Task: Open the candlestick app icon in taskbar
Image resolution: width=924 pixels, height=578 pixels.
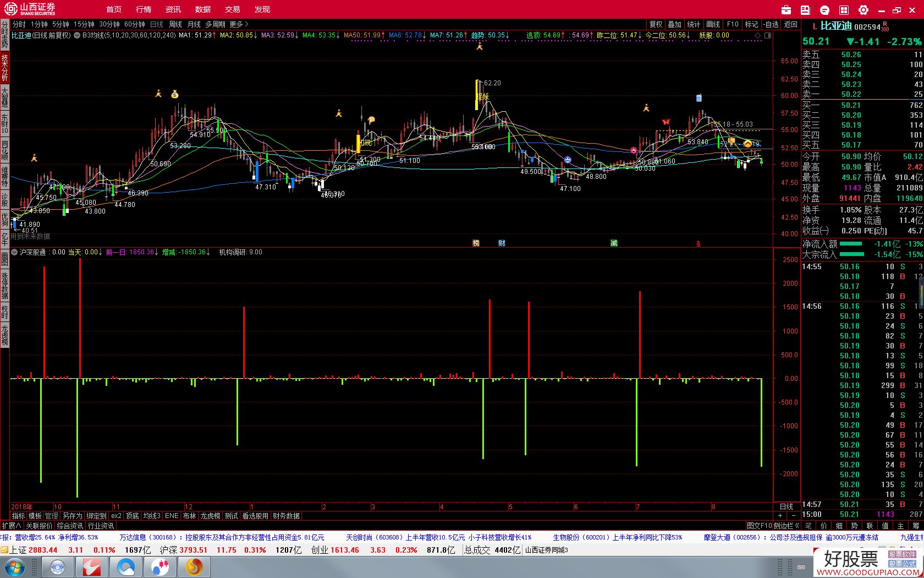Action: click(160, 567)
